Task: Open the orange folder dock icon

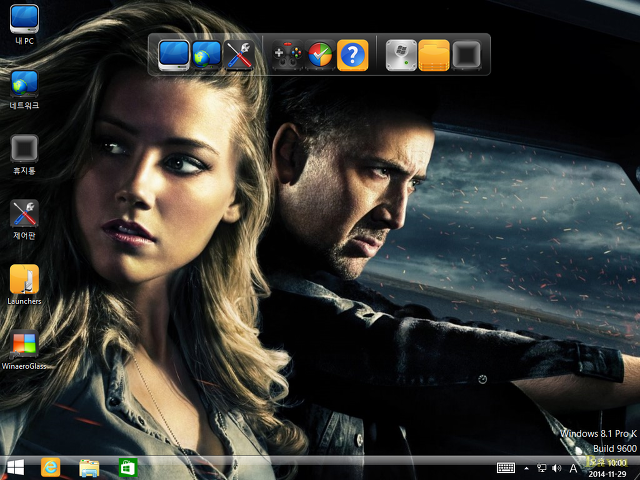Action: 434,55
